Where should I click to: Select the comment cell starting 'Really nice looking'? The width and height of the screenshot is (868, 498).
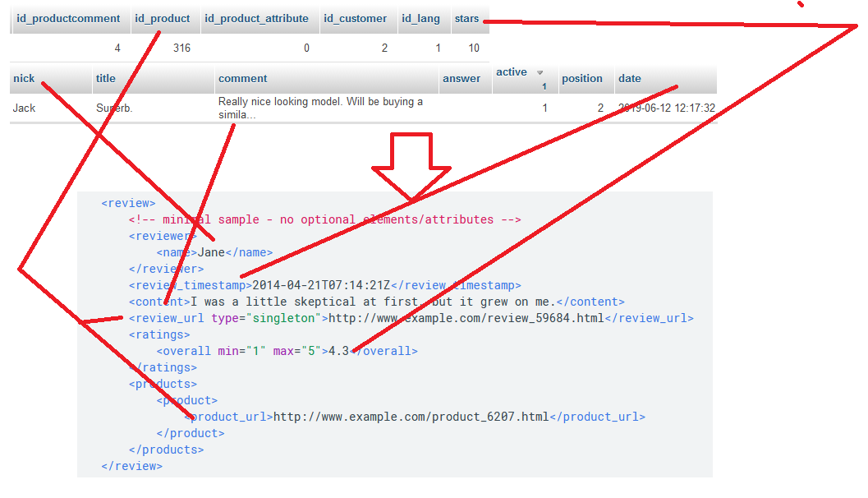pos(320,108)
